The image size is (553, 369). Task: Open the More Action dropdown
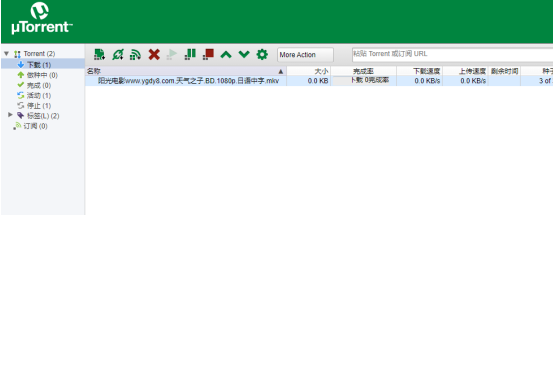(305, 55)
